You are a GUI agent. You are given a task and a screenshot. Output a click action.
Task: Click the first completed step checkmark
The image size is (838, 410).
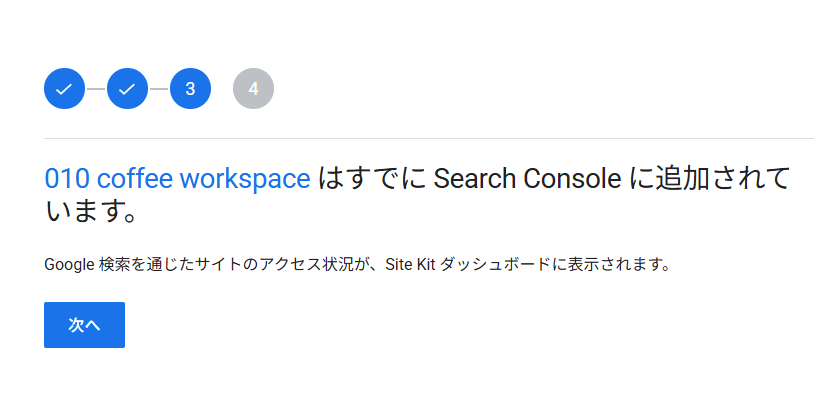(64, 89)
